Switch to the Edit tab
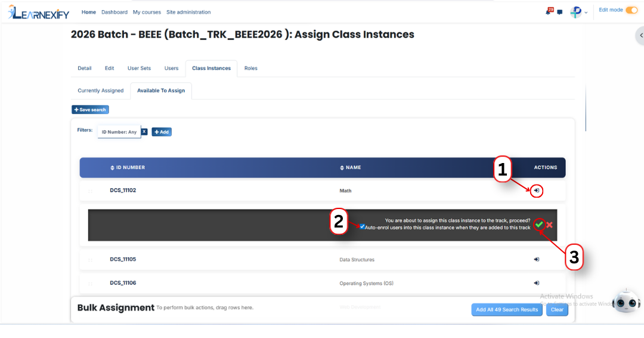Image resolution: width=644 pixels, height=338 pixels. 109,68
